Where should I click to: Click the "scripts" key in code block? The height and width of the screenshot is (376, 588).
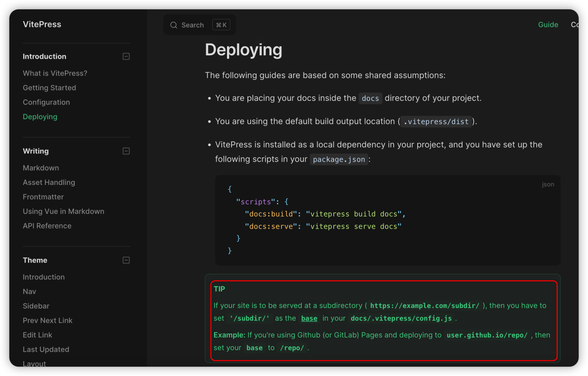click(255, 202)
